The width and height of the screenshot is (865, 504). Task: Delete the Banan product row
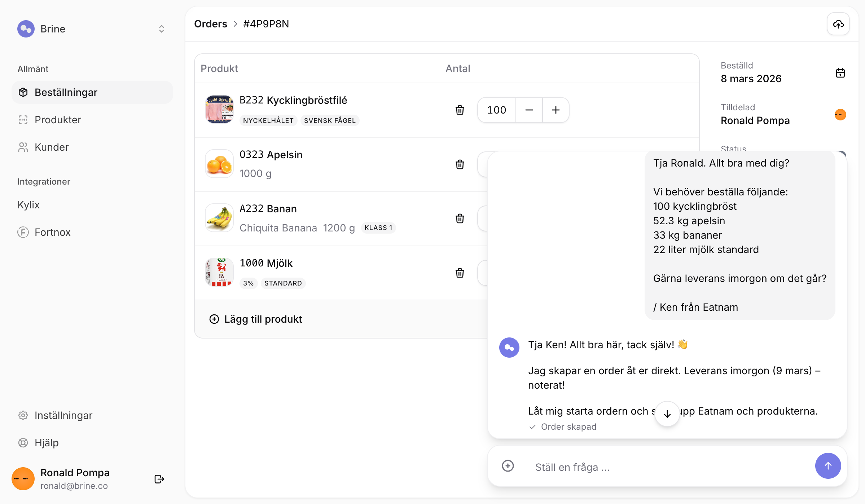(460, 218)
